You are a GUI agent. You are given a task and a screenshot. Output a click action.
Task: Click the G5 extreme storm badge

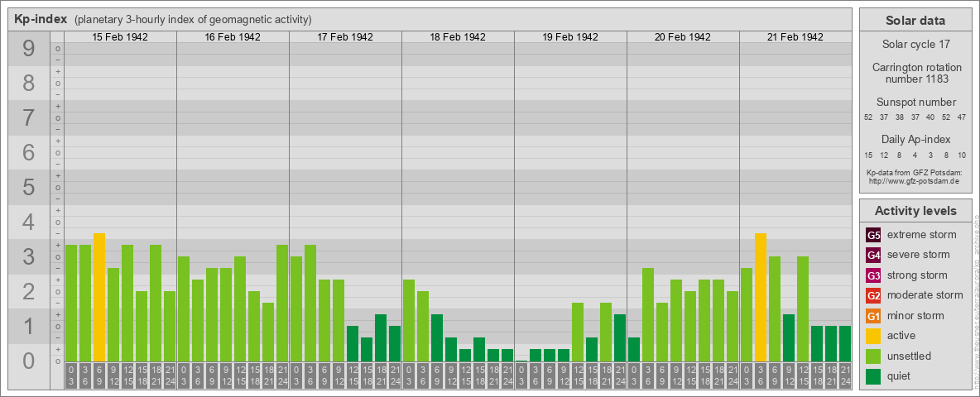[873, 236]
